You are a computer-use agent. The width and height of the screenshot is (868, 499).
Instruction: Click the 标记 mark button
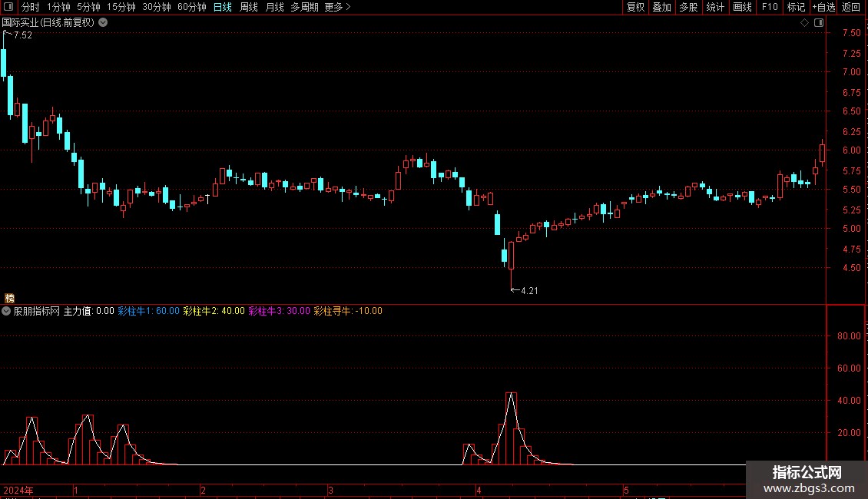tap(796, 7)
